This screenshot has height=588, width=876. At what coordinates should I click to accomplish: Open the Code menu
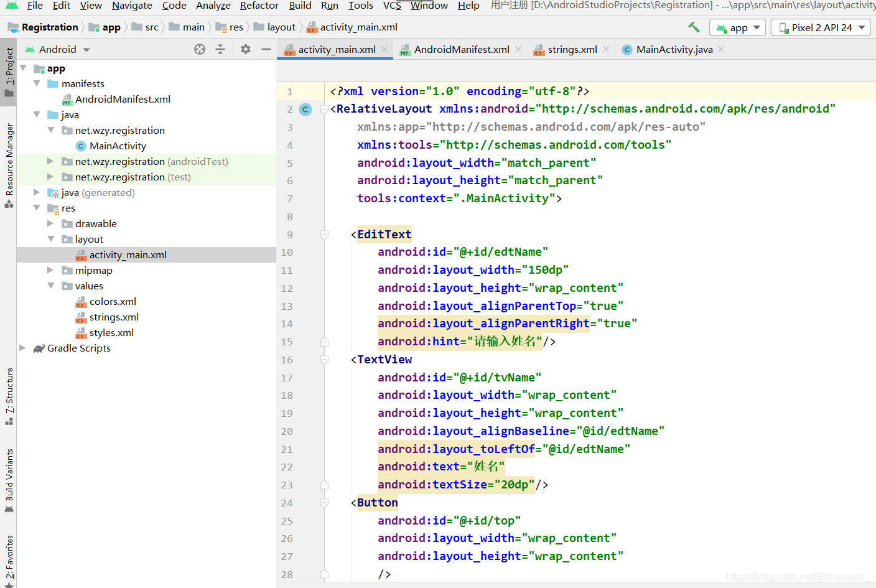(x=174, y=6)
